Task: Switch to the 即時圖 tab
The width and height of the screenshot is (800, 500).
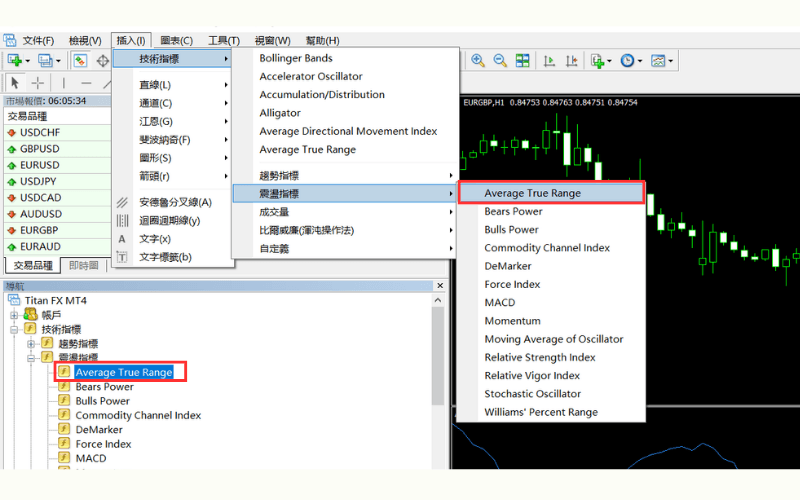Action: [x=83, y=266]
